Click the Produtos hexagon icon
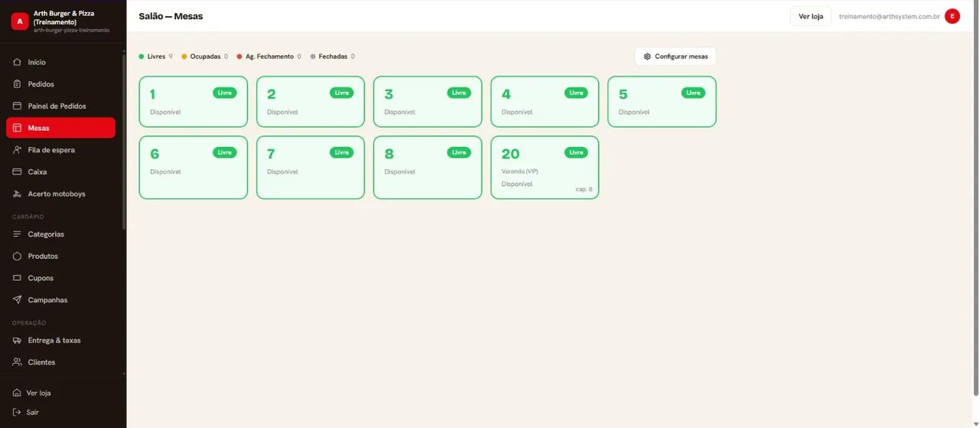The height and width of the screenshot is (428, 980). [x=17, y=256]
